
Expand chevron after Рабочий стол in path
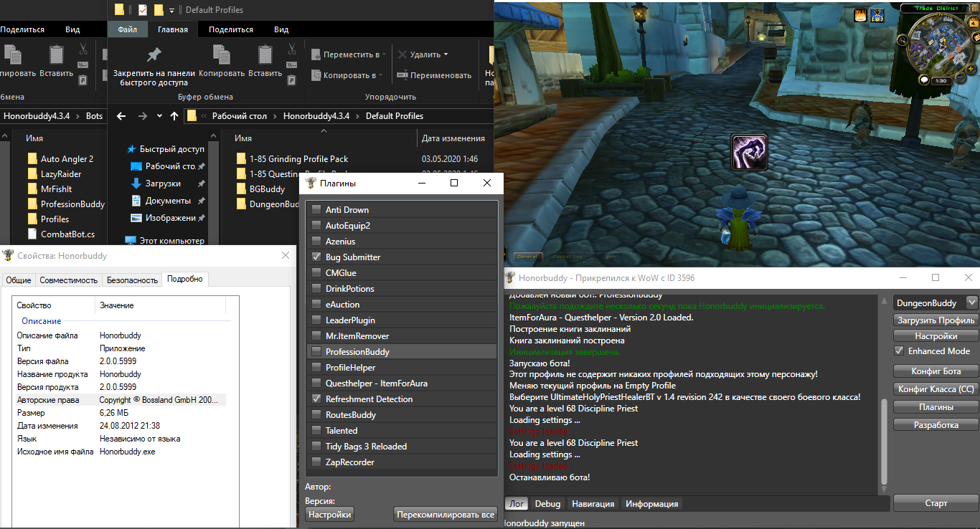[275, 116]
